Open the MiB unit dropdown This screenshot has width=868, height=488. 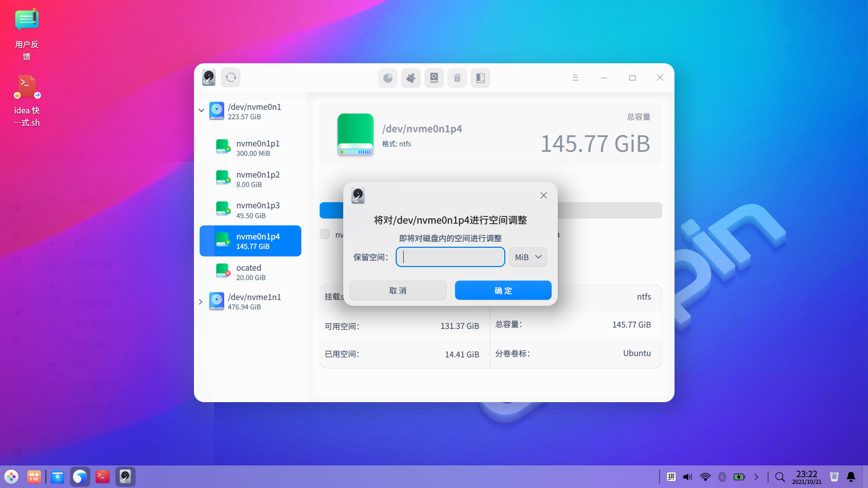pos(528,257)
